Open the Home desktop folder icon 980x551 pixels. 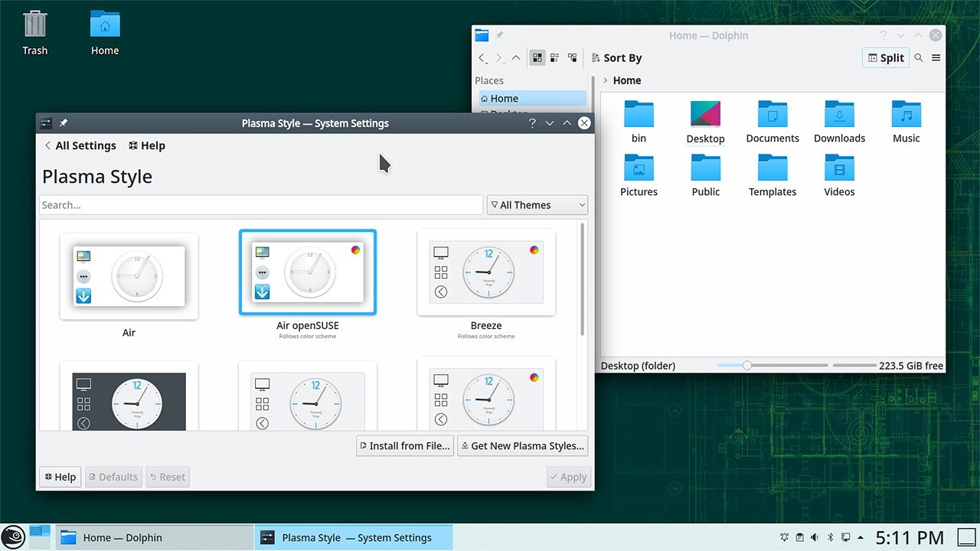105,33
